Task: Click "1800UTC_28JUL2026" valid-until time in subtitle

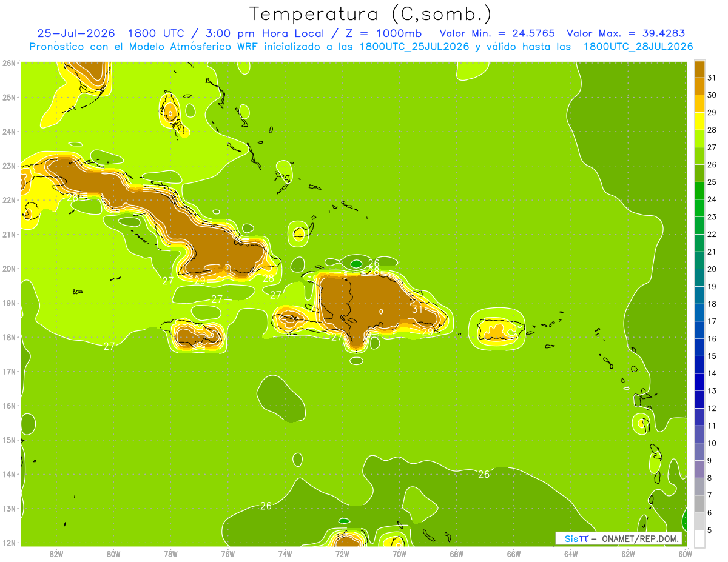Action: (x=638, y=47)
